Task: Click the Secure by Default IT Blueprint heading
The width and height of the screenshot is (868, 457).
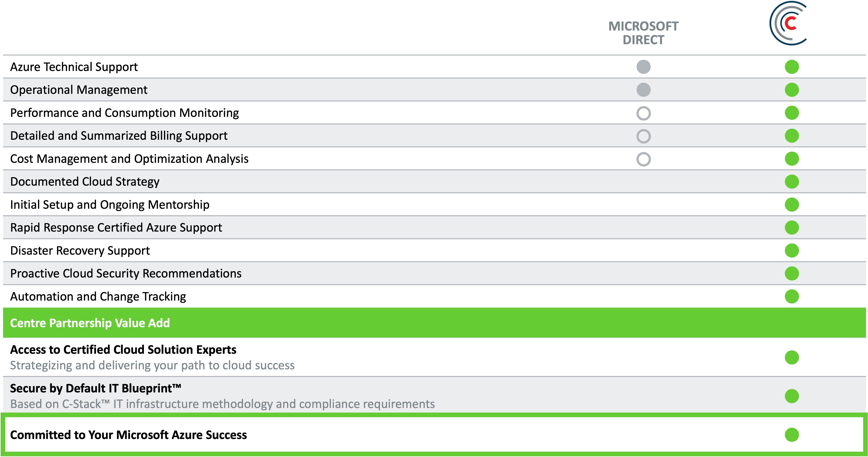Action: 95,388
